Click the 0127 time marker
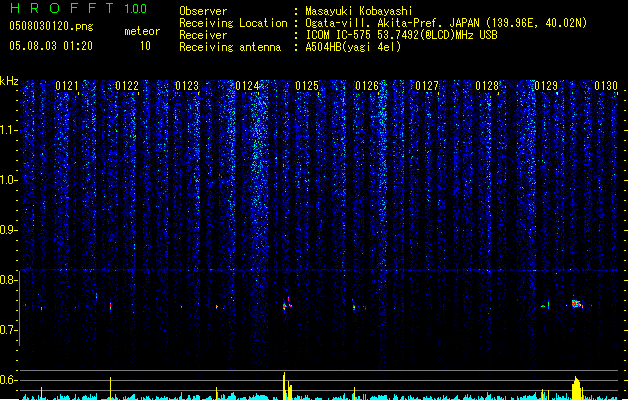This screenshot has height=400, width=629. 427,86
